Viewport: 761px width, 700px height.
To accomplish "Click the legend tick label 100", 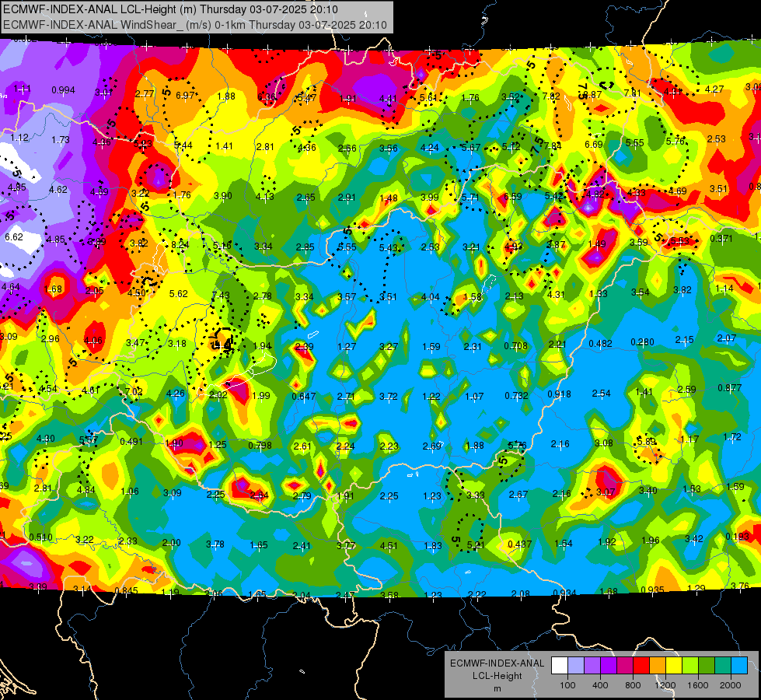I will tap(567, 685).
